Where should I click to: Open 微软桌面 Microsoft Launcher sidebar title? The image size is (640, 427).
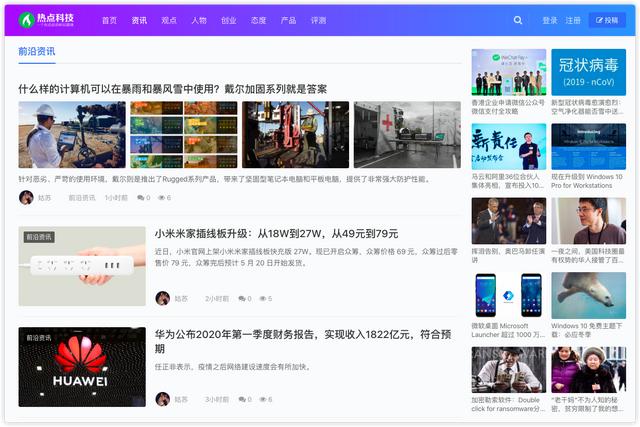point(508,330)
